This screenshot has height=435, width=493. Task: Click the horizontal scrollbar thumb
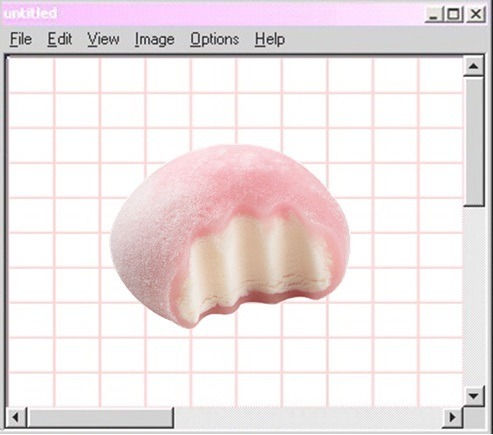(100, 417)
